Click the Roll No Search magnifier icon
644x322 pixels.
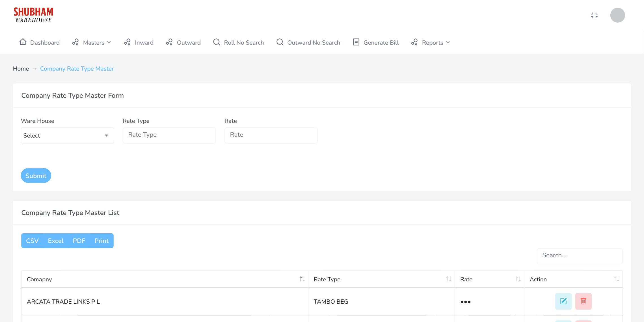217,42
